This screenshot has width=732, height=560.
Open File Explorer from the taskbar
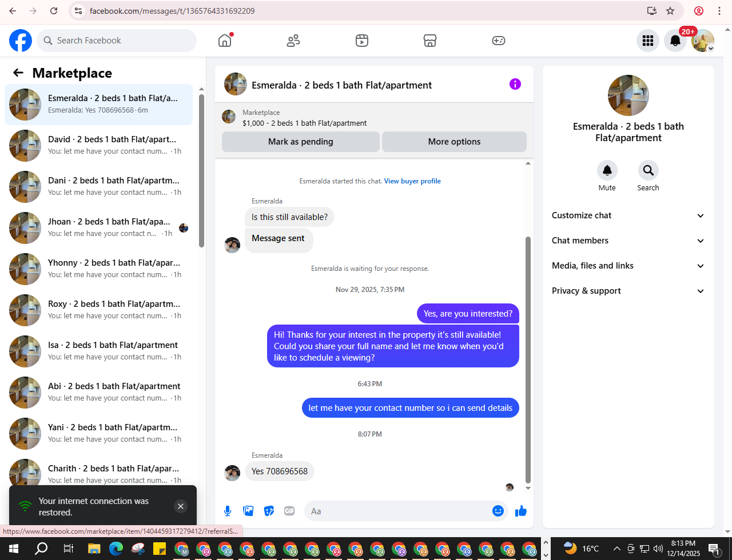pyautogui.click(x=94, y=549)
